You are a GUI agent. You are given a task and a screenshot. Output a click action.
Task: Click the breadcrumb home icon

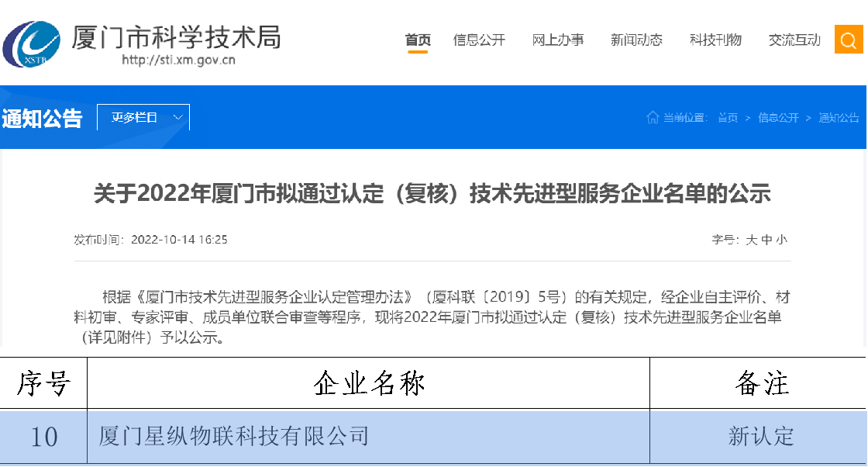pos(653,117)
